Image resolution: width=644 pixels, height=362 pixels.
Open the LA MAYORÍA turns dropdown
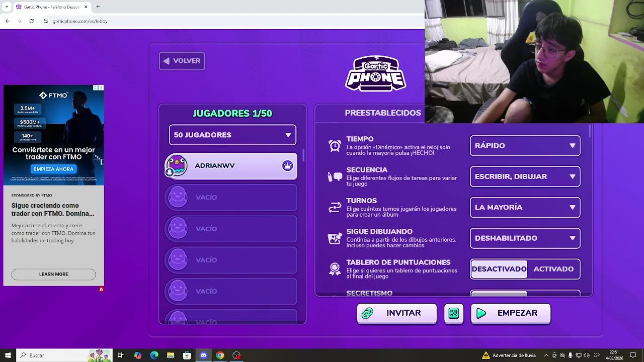[525, 207]
